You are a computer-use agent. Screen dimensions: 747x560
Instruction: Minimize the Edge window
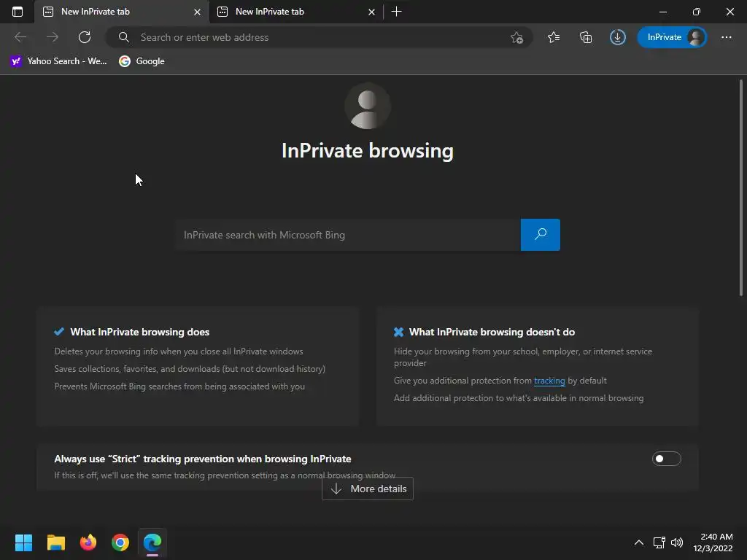(662, 12)
